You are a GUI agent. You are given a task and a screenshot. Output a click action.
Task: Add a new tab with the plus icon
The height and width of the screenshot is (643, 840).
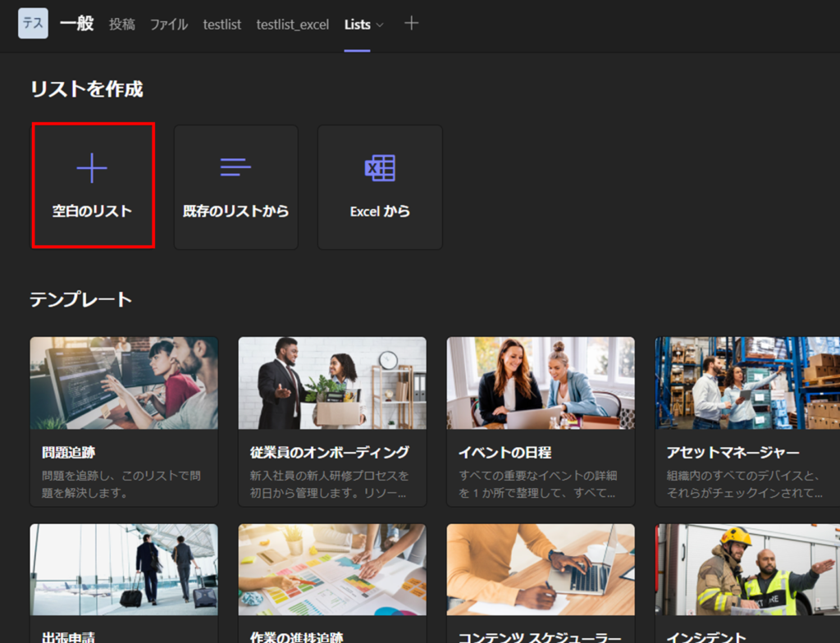412,24
